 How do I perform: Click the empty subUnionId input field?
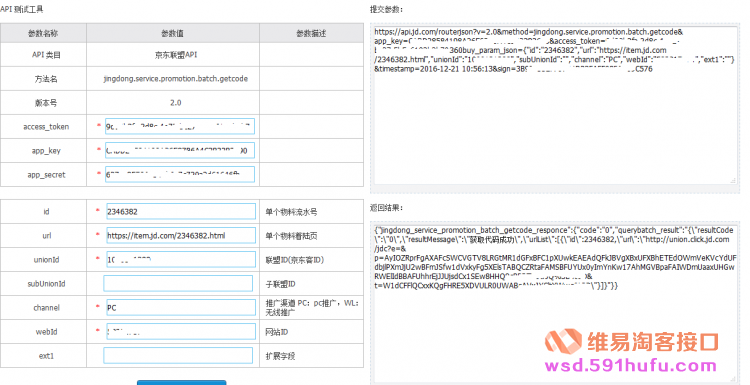[178, 284]
